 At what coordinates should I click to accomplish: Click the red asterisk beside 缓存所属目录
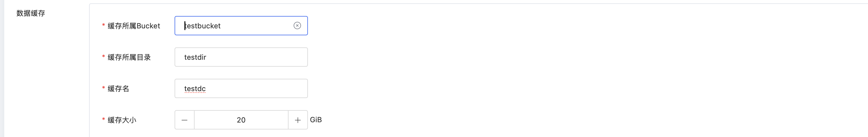coord(103,57)
